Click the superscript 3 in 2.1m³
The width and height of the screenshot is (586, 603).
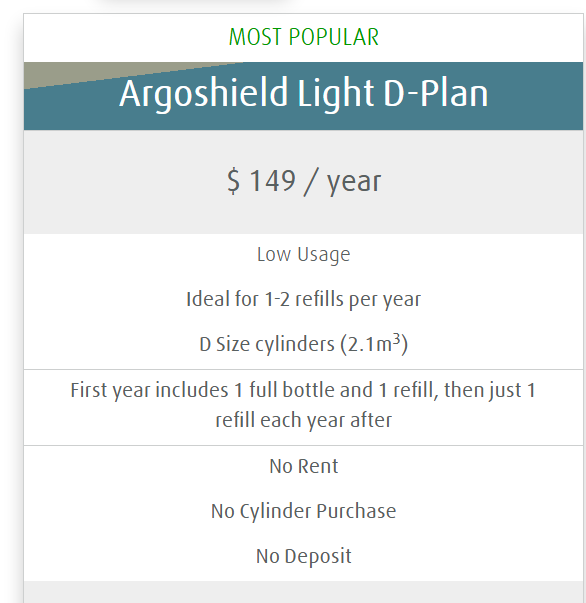pyautogui.click(x=396, y=340)
